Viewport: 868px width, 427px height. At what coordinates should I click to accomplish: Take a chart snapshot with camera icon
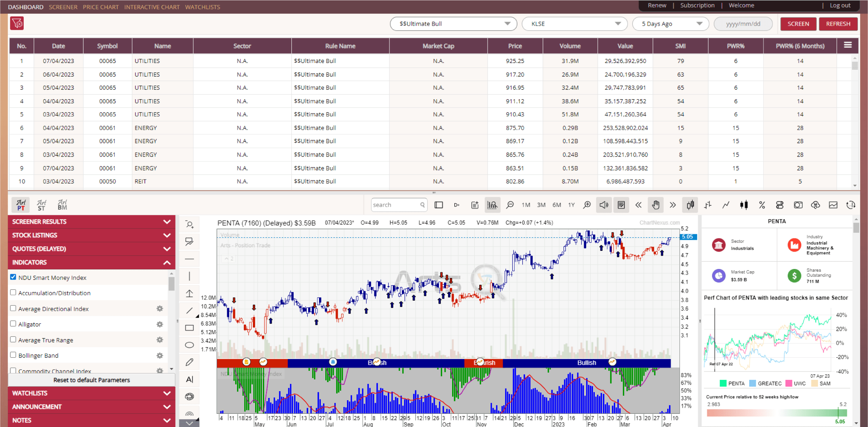tap(798, 205)
